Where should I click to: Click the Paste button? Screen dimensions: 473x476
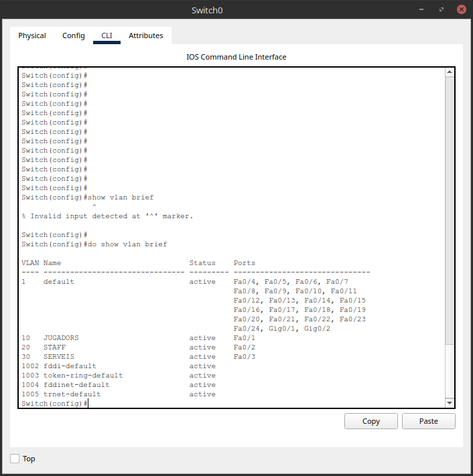pyautogui.click(x=428, y=421)
